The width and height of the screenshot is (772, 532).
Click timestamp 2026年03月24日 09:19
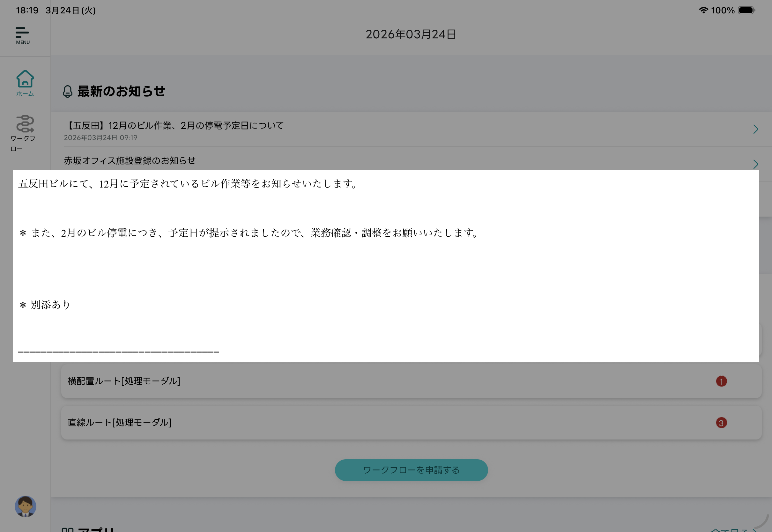(x=101, y=138)
